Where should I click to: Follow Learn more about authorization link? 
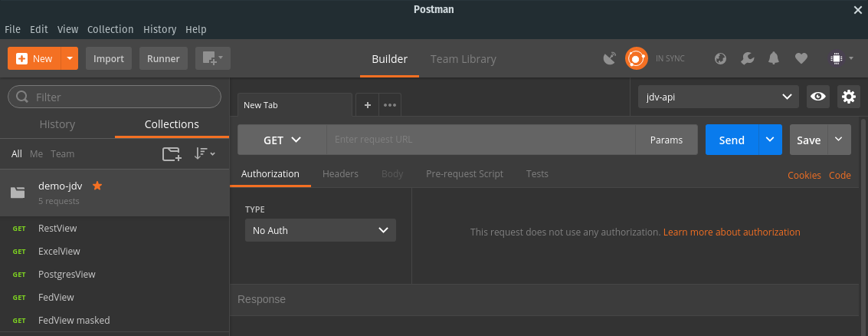(732, 232)
